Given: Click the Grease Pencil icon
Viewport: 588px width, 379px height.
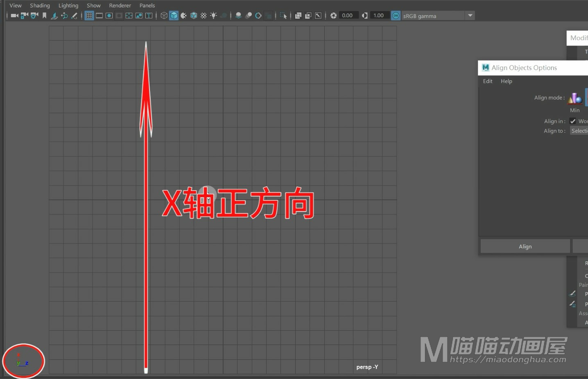Looking at the screenshot, I should 74,16.
